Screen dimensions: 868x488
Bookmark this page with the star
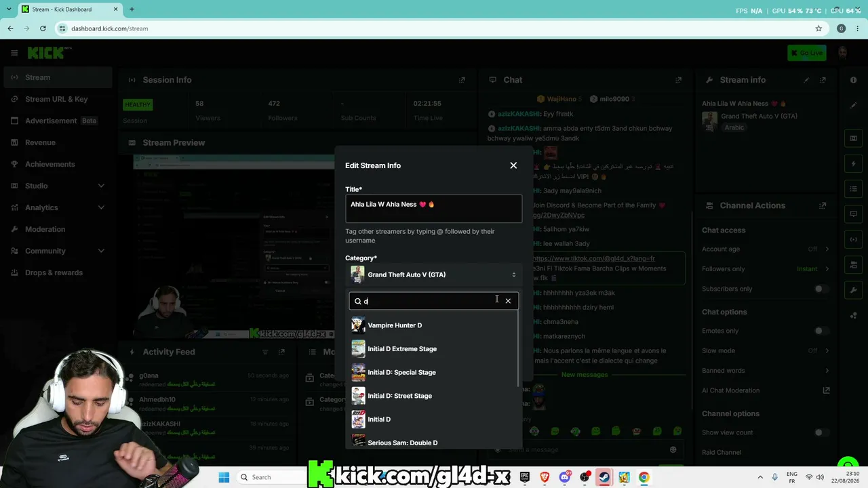tap(818, 28)
